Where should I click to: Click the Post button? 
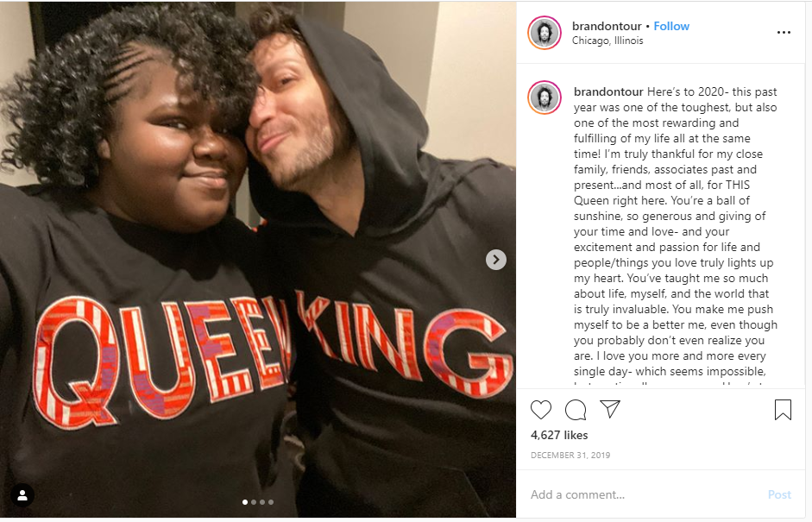(779, 494)
